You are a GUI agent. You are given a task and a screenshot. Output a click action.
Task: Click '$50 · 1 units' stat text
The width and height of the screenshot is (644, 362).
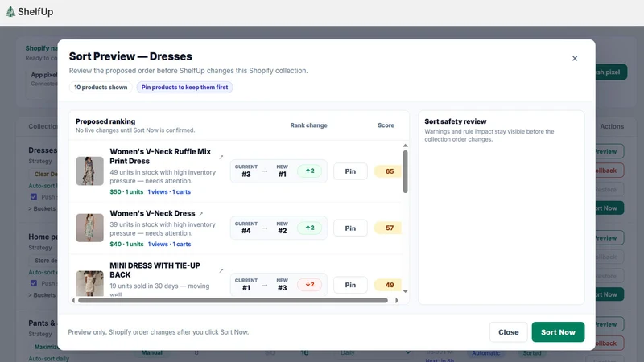point(126,191)
